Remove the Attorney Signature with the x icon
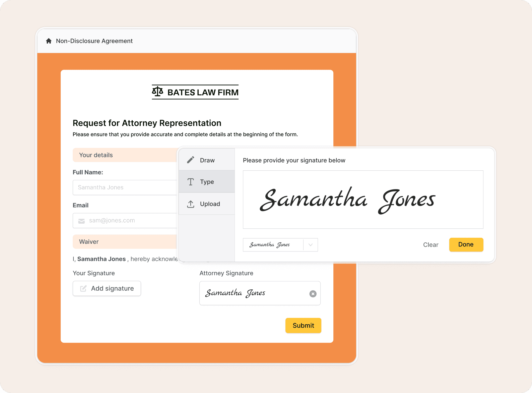This screenshot has width=532, height=393. coord(313,294)
